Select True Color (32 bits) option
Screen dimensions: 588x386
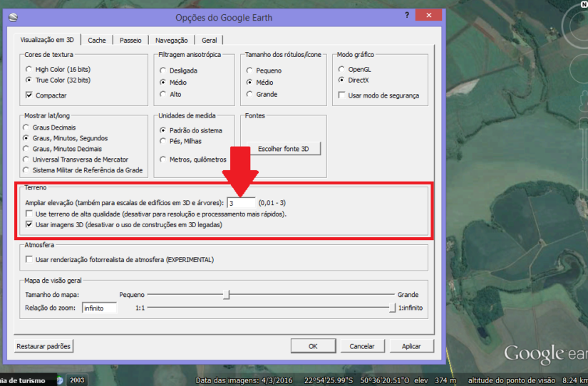[58, 80]
